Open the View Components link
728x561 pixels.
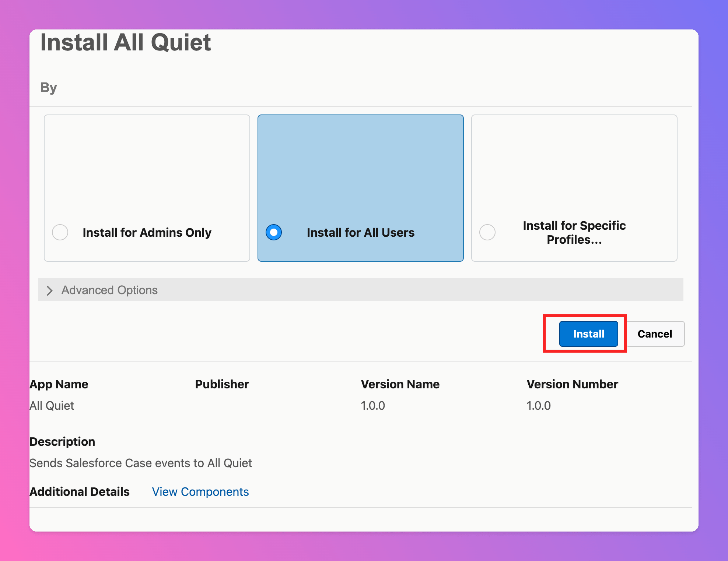coord(200,492)
